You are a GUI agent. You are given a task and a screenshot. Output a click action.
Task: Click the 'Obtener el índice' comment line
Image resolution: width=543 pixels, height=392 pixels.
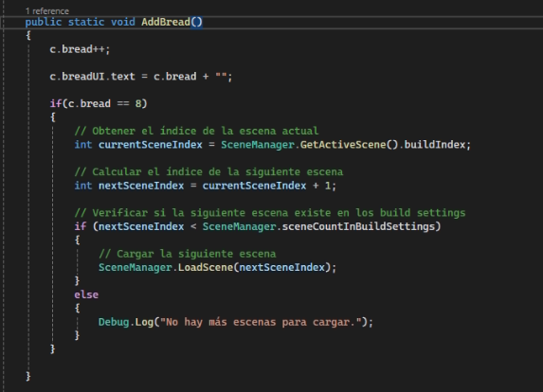pyautogui.click(x=196, y=131)
